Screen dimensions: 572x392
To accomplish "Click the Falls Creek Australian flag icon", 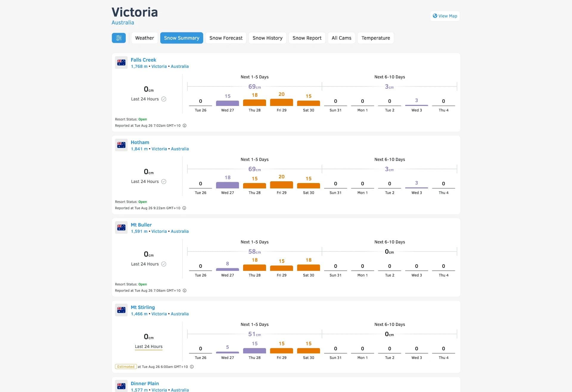I will pyautogui.click(x=121, y=63).
